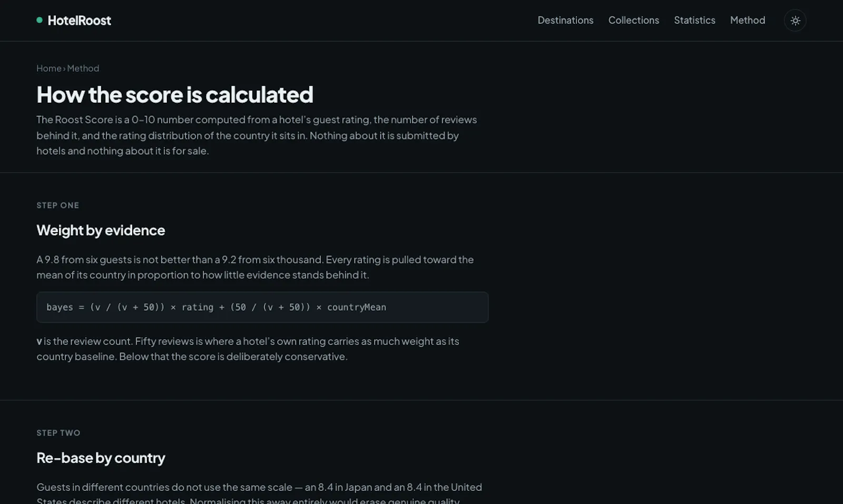Open the Collections nav item
Image resolution: width=843 pixels, height=504 pixels.
point(633,20)
